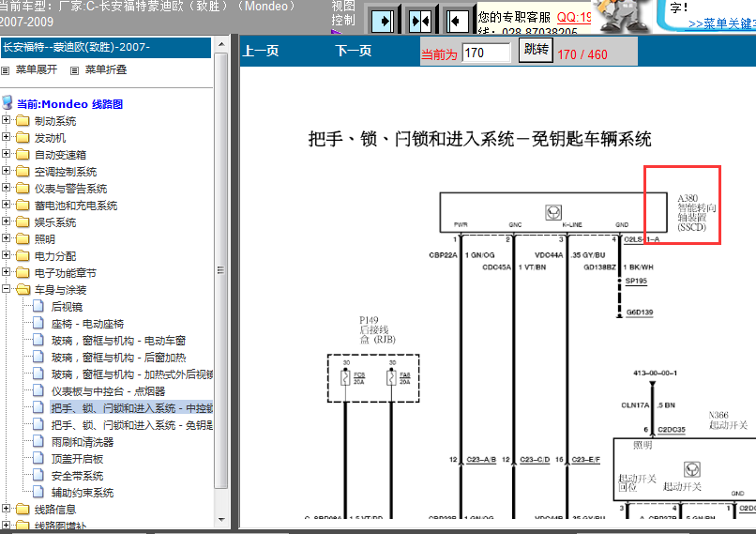Click the 照明 folder icon
The image size is (756, 534).
pos(23,238)
